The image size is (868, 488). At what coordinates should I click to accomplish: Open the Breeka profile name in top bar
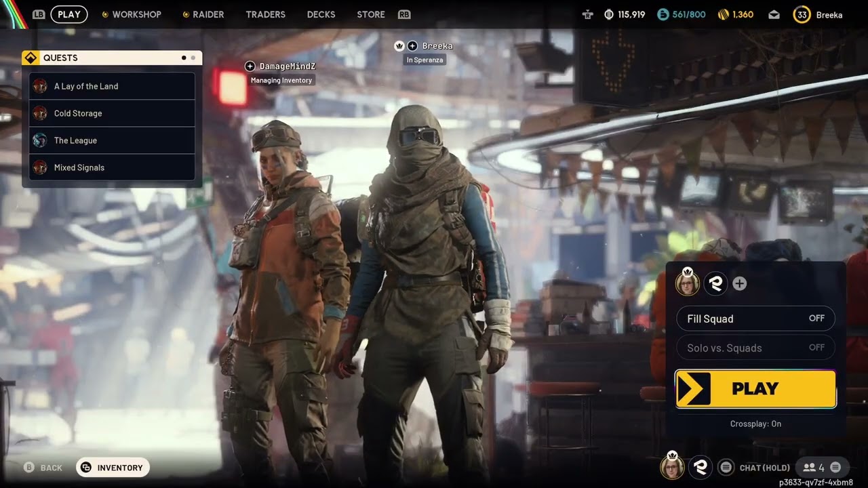pyautogui.click(x=829, y=15)
